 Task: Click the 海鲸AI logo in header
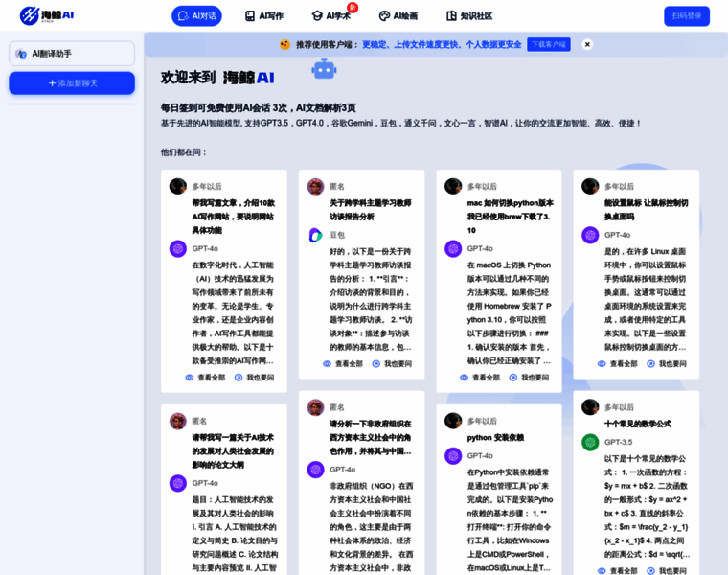(47, 16)
